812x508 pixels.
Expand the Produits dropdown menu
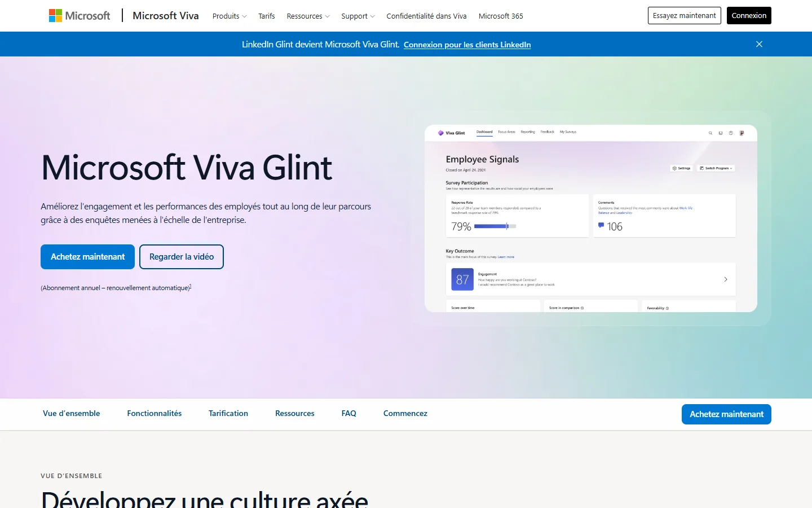[230, 16]
